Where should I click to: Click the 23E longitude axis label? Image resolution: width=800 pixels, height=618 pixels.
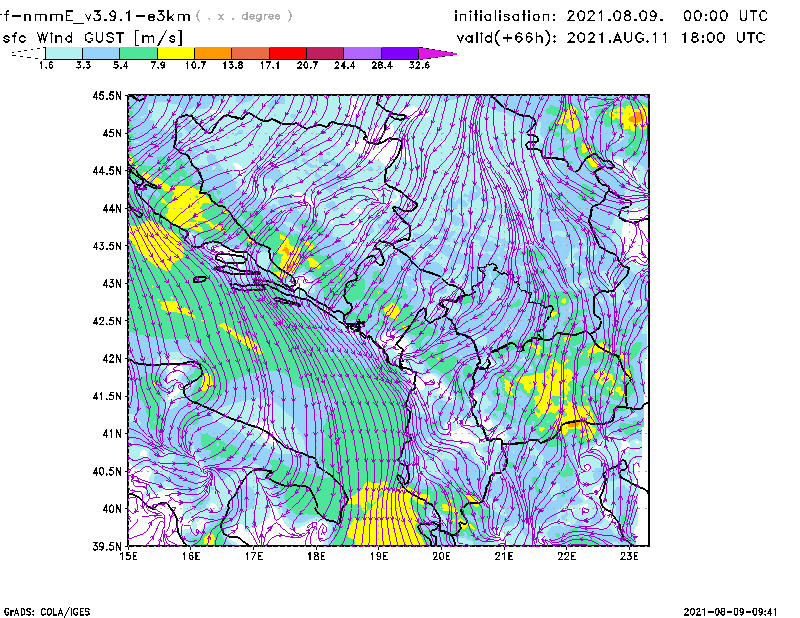629,556
